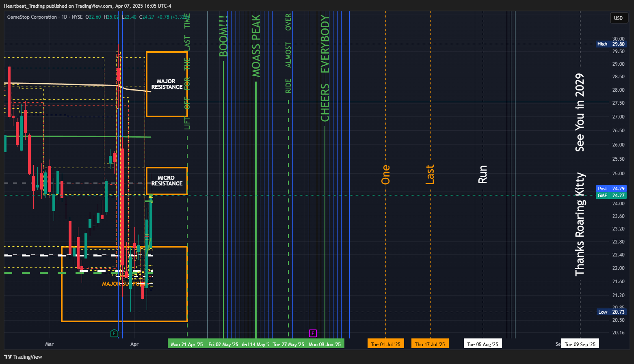Click the 22.00 price axis label

(x=619, y=268)
